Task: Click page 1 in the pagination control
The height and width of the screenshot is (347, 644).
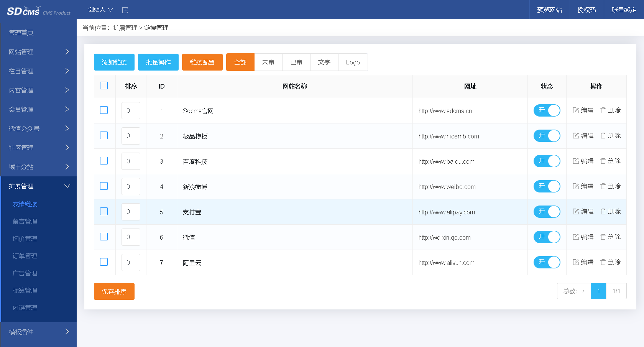Action: point(598,291)
